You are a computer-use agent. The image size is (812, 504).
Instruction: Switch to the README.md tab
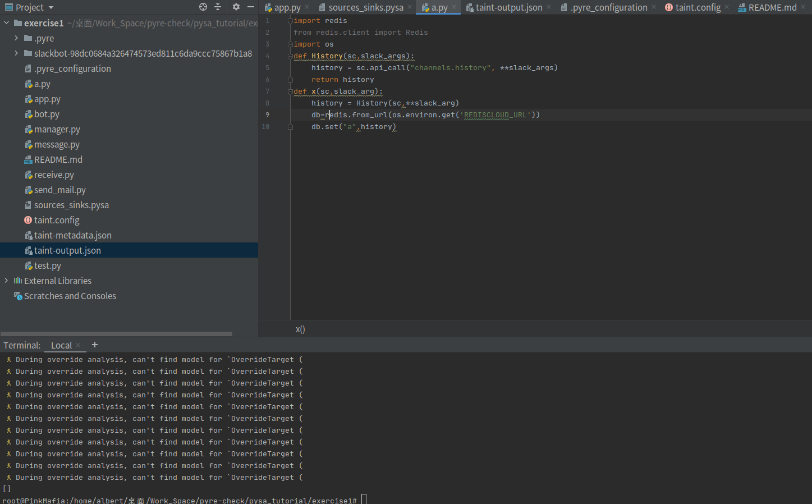[772, 7]
